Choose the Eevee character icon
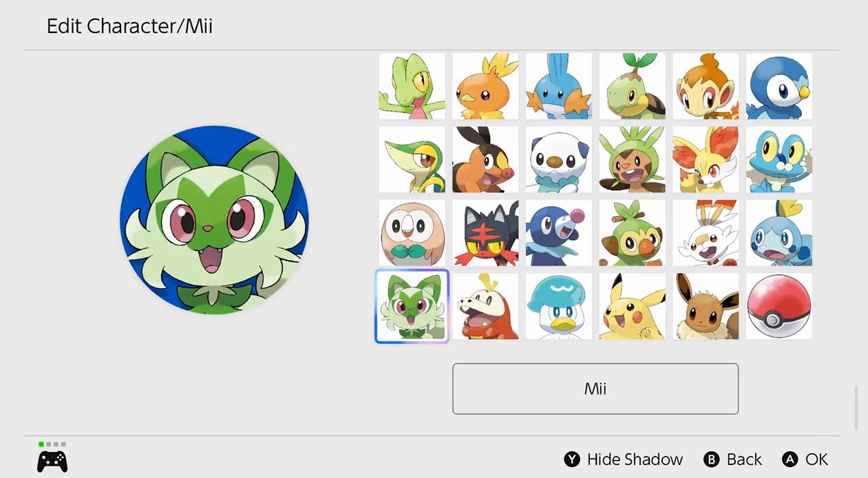Viewport: 868px width, 478px height. coord(706,306)
